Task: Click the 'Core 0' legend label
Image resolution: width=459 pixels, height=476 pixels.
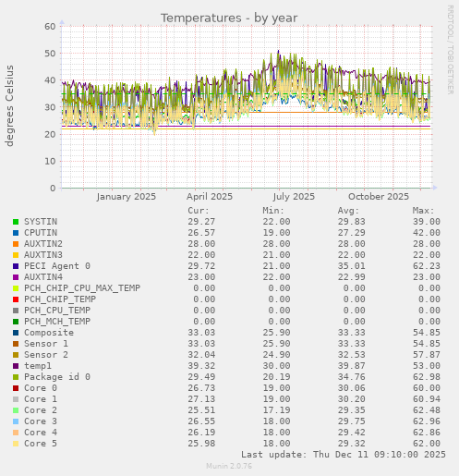Action: coord(41,388)
